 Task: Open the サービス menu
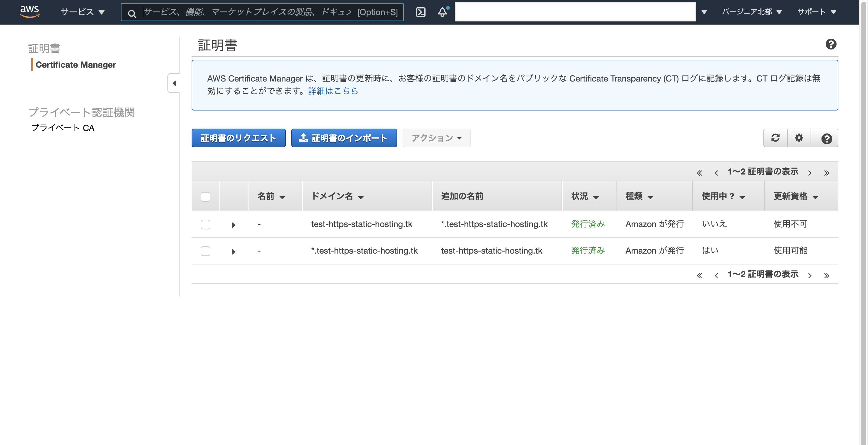point(82,12)
